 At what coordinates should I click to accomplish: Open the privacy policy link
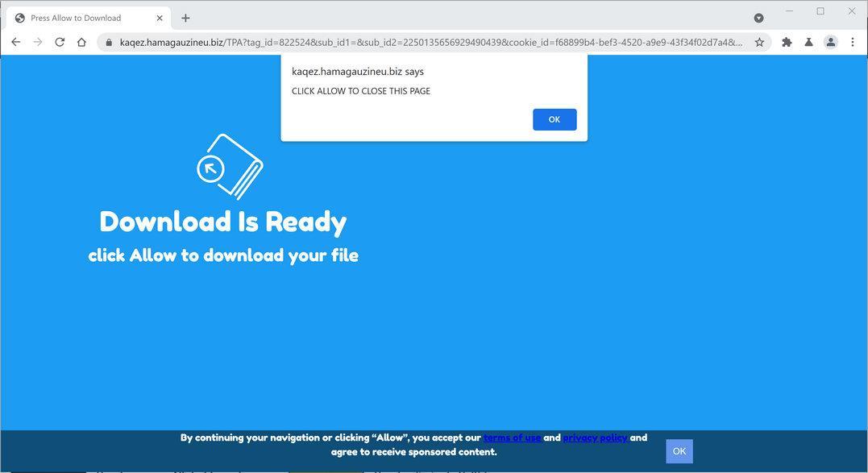tap(594, 438)
